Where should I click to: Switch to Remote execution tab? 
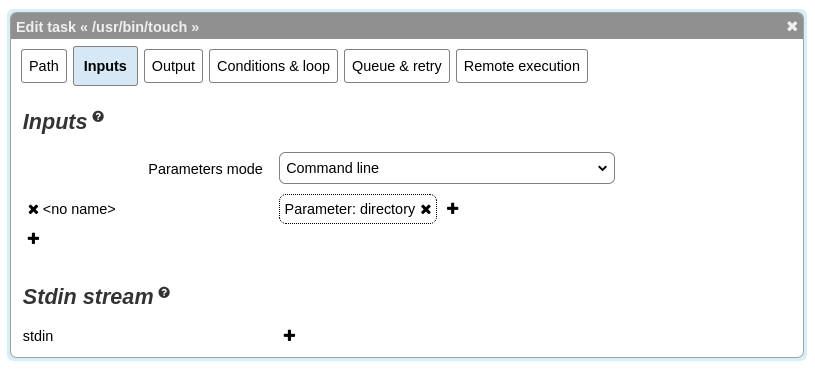pyautogui.click(x=522, y=66)
